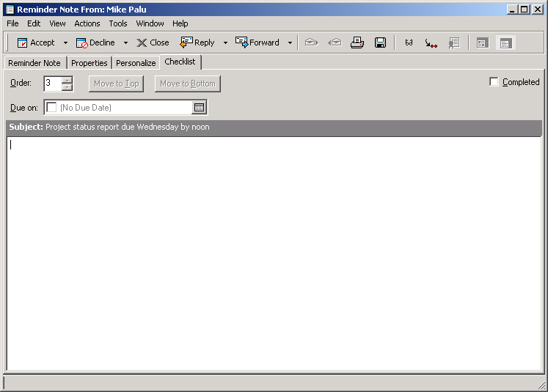Click the Move to Top button
The height and width of the screenshot is (392, 548).
[116, 84]
